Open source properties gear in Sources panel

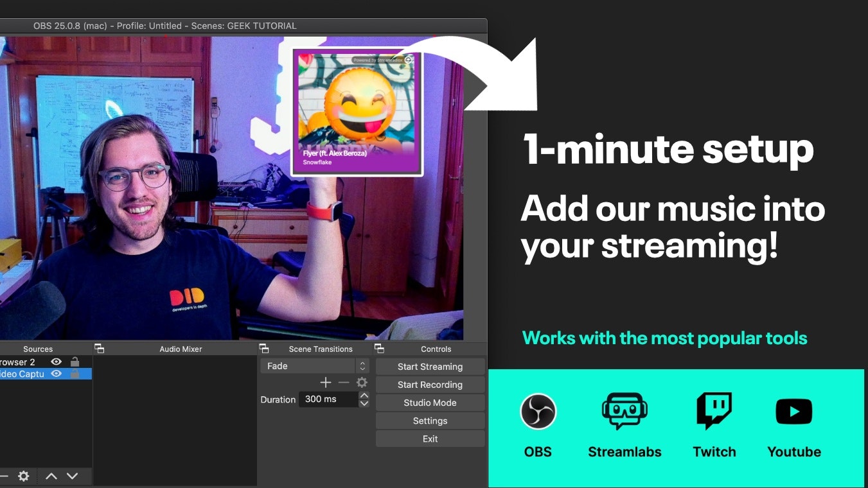coord(23,476)
